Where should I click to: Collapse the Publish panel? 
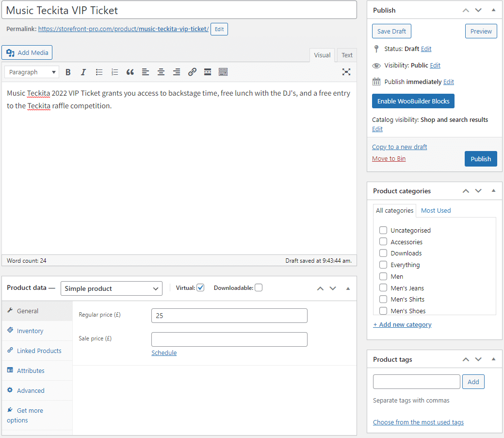tap(493, 10)
